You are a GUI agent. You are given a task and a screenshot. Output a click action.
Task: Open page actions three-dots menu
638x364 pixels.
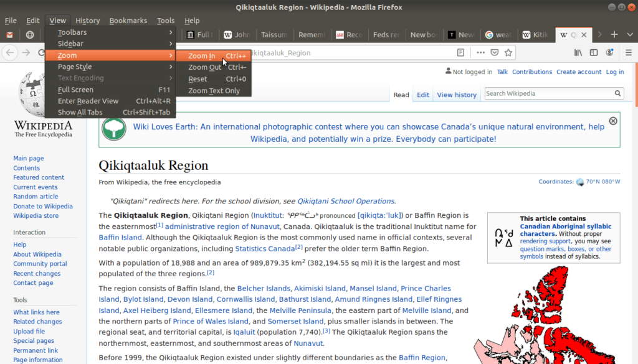480,53
